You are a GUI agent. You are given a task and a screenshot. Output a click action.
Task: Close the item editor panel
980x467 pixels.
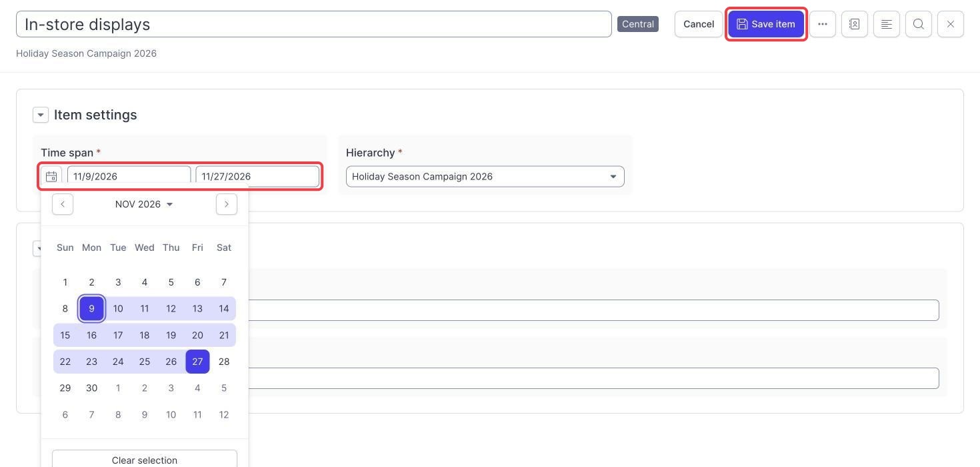click(951, 24)
